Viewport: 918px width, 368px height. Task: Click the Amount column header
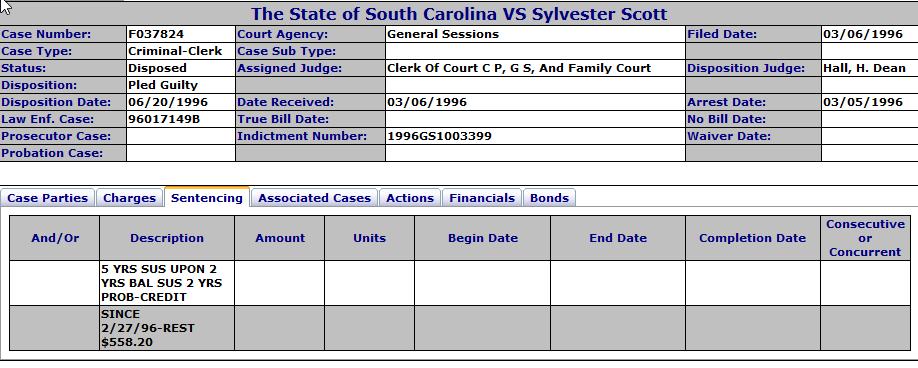280,238
